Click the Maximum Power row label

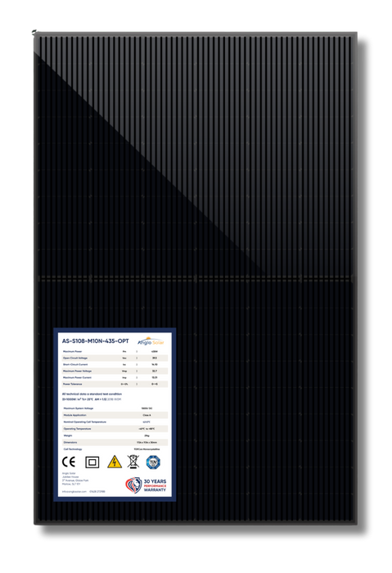73,351
